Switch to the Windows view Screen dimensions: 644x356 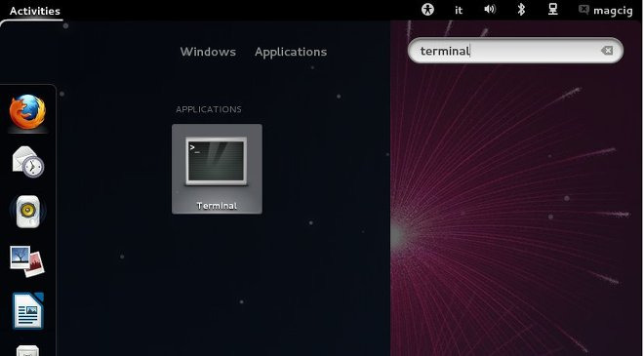tap(208, 52)
